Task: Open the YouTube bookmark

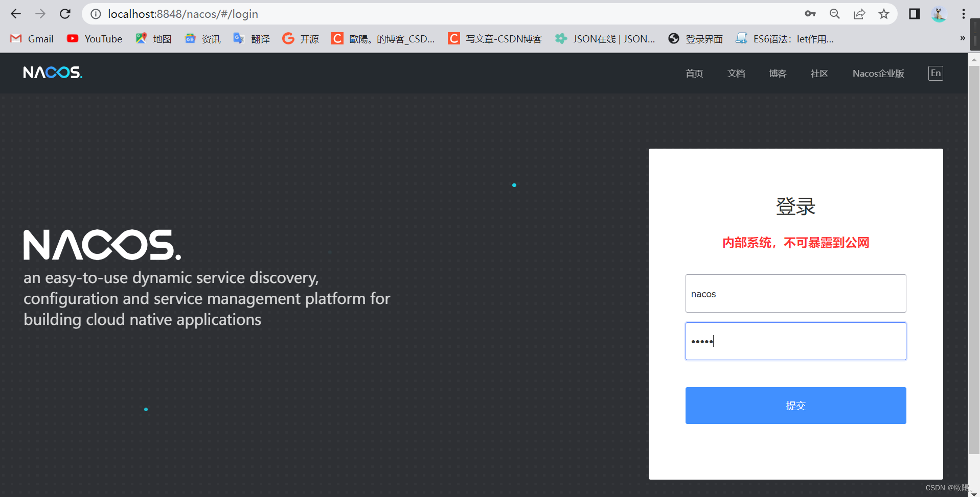Action: pyautogui.click(x=95, y=39)
